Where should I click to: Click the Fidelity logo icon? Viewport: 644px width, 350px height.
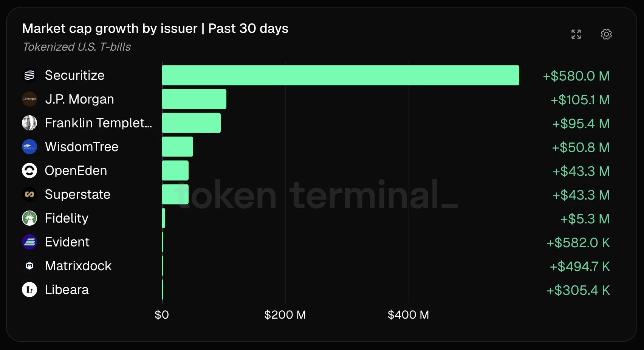click(x=29, y=218)
